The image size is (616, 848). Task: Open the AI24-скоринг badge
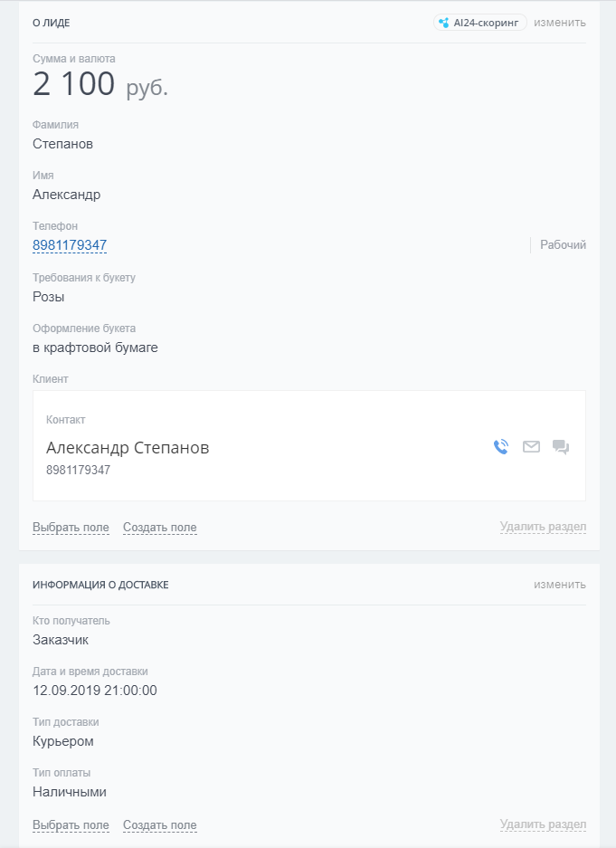(479, 23)
